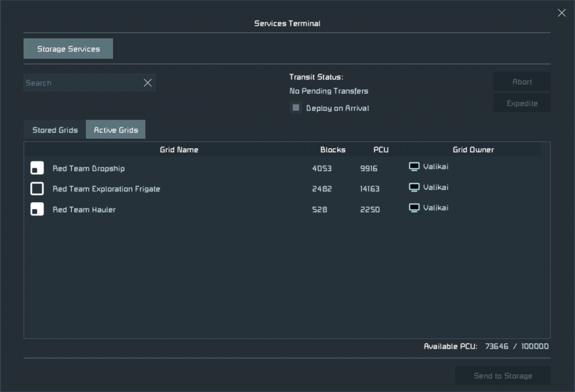Screen dimensions: 575x392
Task: Toggle the Red Team Hauler checkbox
Action: (37, 209)
